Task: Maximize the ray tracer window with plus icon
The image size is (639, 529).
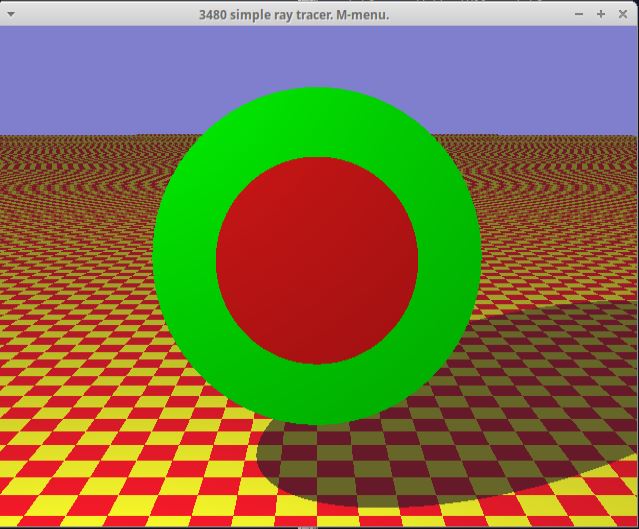Action: [x=601, y=14]
